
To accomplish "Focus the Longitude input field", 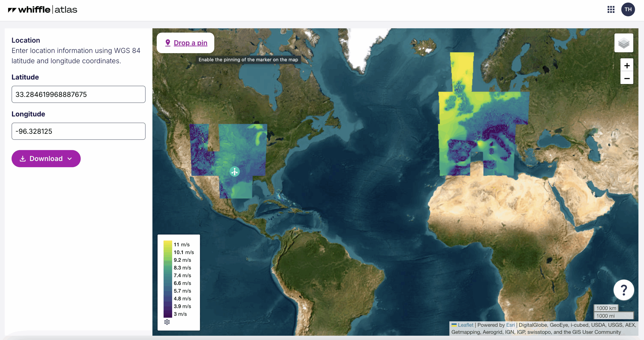I will point(78,131).
